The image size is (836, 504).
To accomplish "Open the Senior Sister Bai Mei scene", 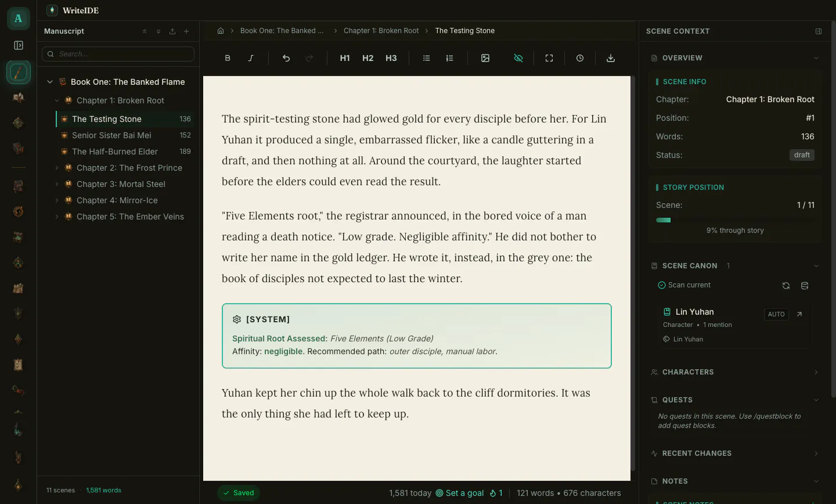I will coord(125,135).
